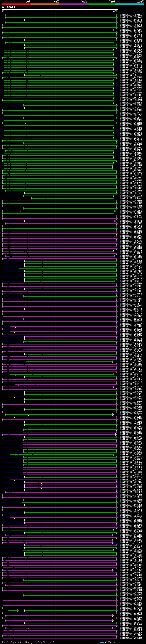Image resolution: width=146 pixels, height=644 pixels.
Task: Select the UniRef100_P64269 label
Action: (131, 462)
